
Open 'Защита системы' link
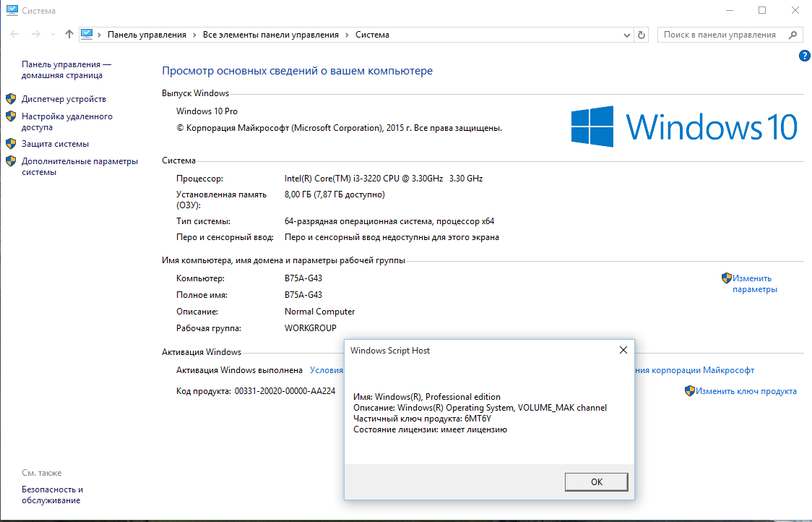pyautogui.click(x=55, y=144)
